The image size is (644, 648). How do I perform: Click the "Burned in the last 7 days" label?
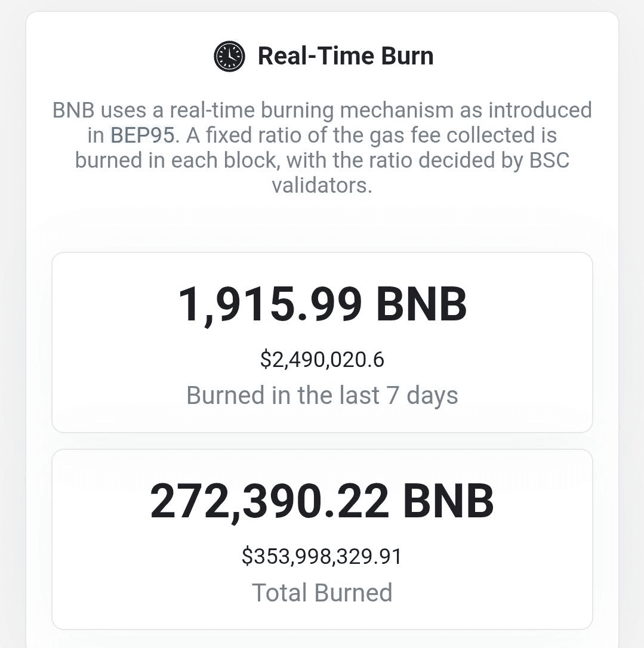[322, 395]
